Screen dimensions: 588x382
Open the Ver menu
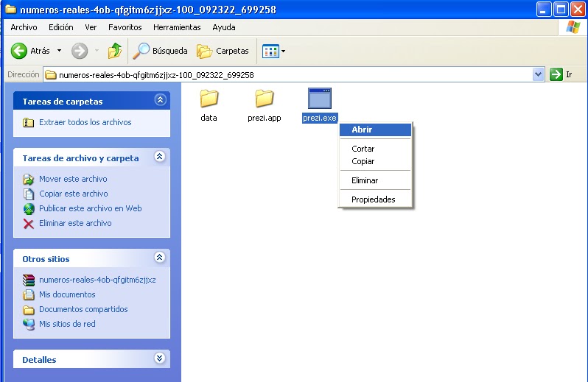91,27
